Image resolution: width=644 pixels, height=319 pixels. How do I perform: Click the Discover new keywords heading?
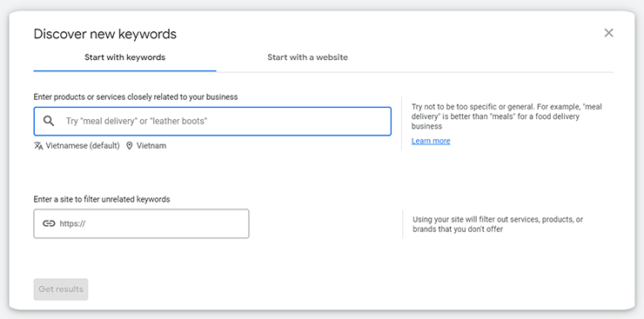[x=105, y=34]
